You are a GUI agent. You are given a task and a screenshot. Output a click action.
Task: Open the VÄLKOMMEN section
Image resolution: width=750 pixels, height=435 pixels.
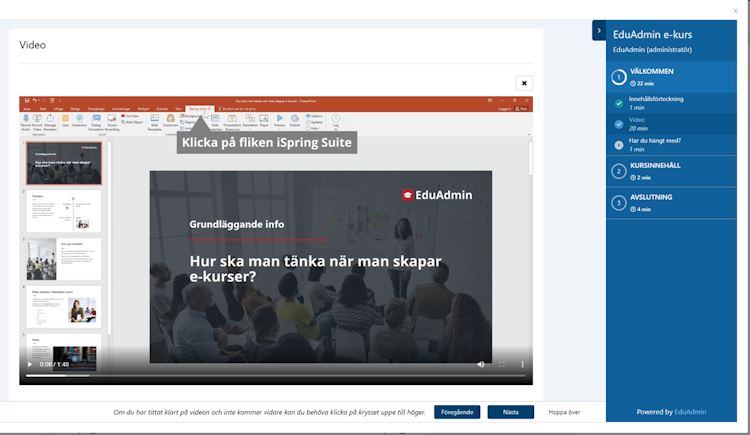(x=671, y=77)
